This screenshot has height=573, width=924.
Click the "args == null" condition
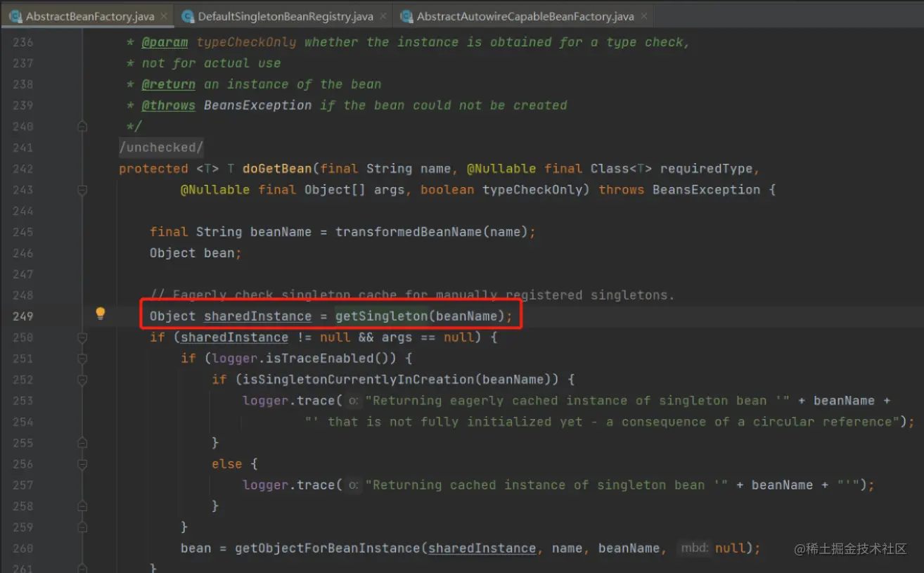tap(428, 337)
